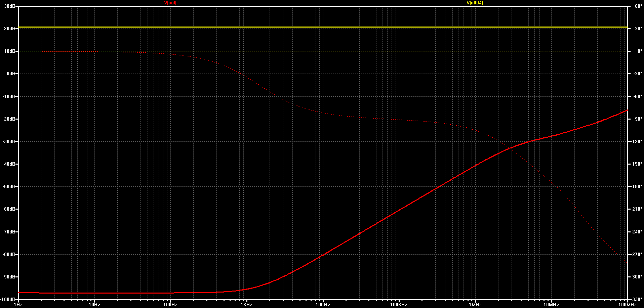Screen dimensions: 644x308
Task: Click the 10Hz frequency axis label
Action: [94, 305]
